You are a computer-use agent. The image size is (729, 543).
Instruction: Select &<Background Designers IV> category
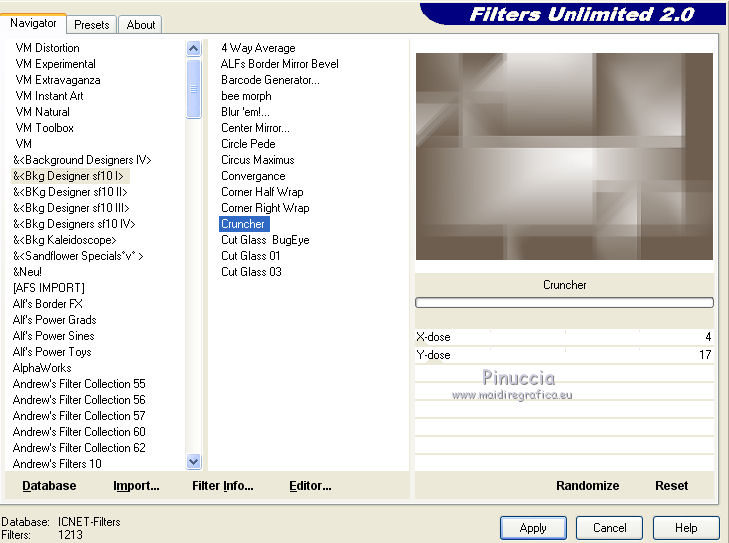point(82,160)
